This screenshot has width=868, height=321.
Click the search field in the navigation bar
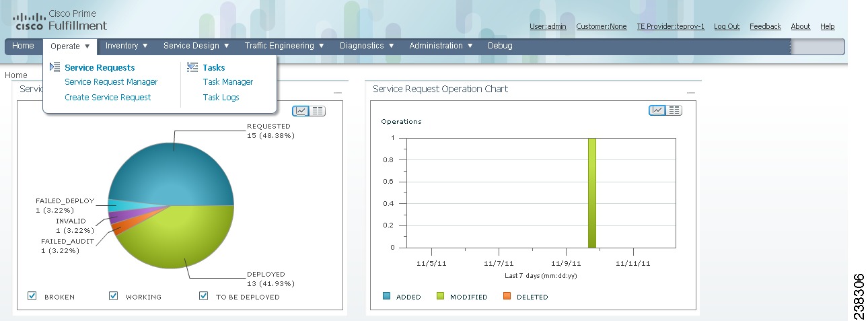tap(818, 46)
